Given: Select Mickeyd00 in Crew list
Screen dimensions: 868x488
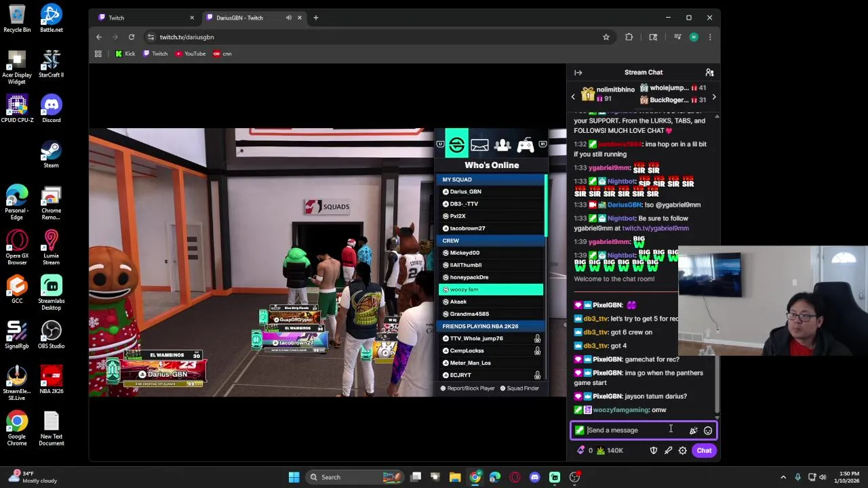Looking at the screenshot, I should pos(491,253).
